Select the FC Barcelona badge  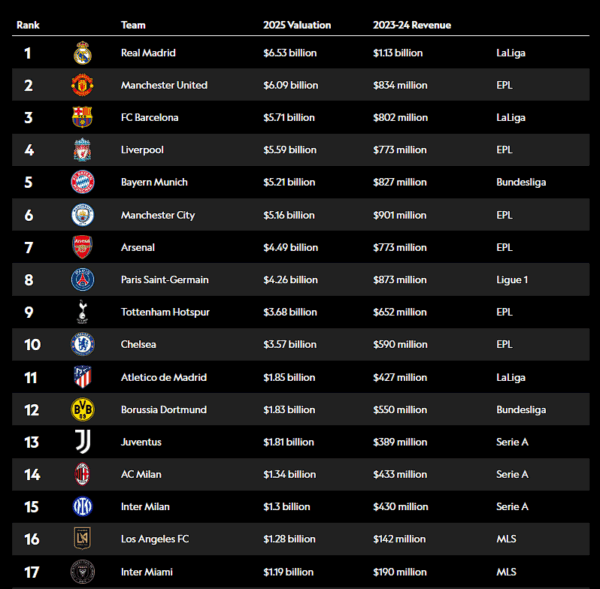[x=82, y=117]
